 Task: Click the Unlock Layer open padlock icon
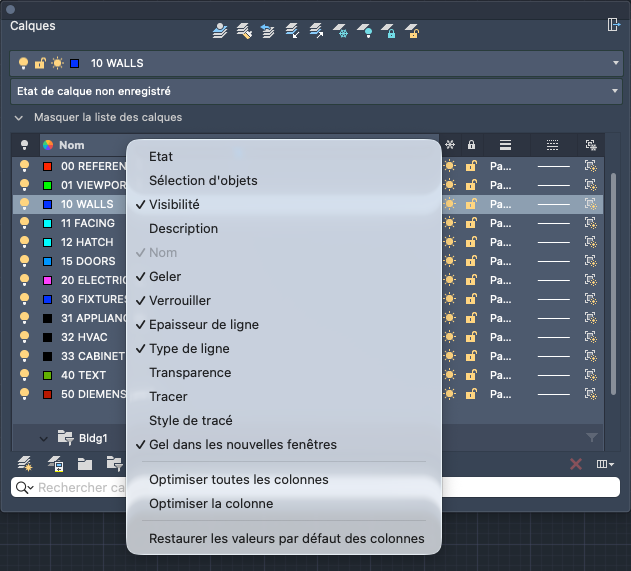click(x=412, y=31)
